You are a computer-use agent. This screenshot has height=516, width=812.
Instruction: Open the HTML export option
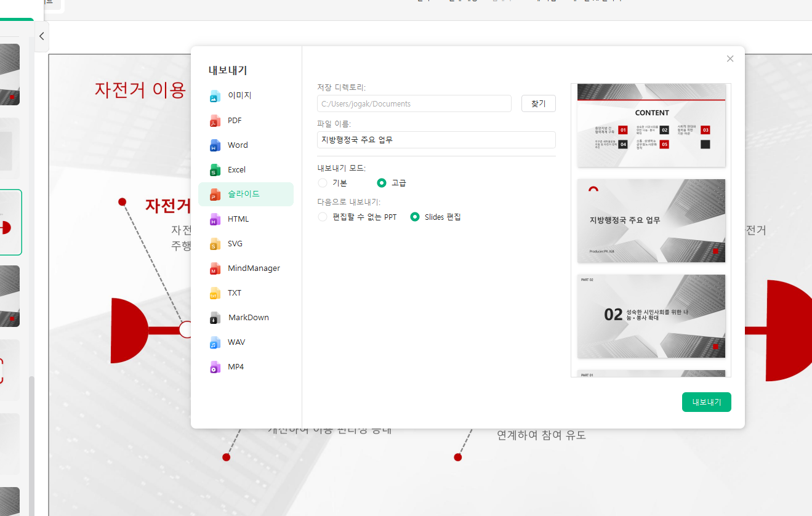[246, 219]
